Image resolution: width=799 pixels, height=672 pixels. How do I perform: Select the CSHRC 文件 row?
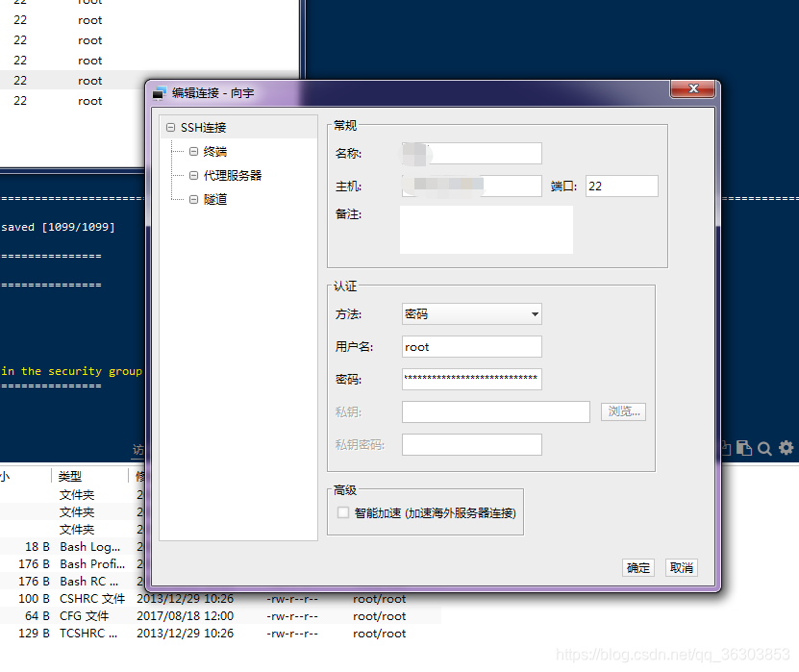(220, 599)
